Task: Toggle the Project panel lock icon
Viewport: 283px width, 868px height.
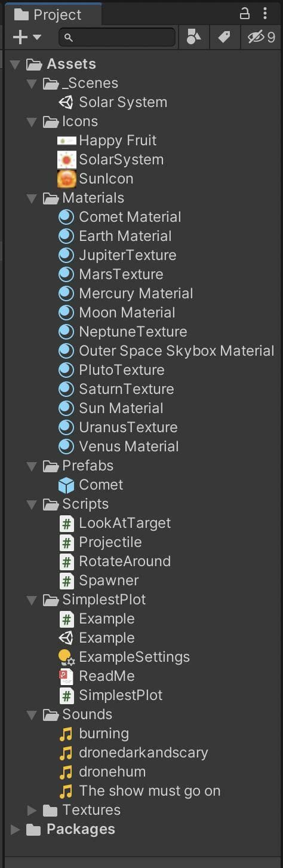Action: (x=245, y=13)
